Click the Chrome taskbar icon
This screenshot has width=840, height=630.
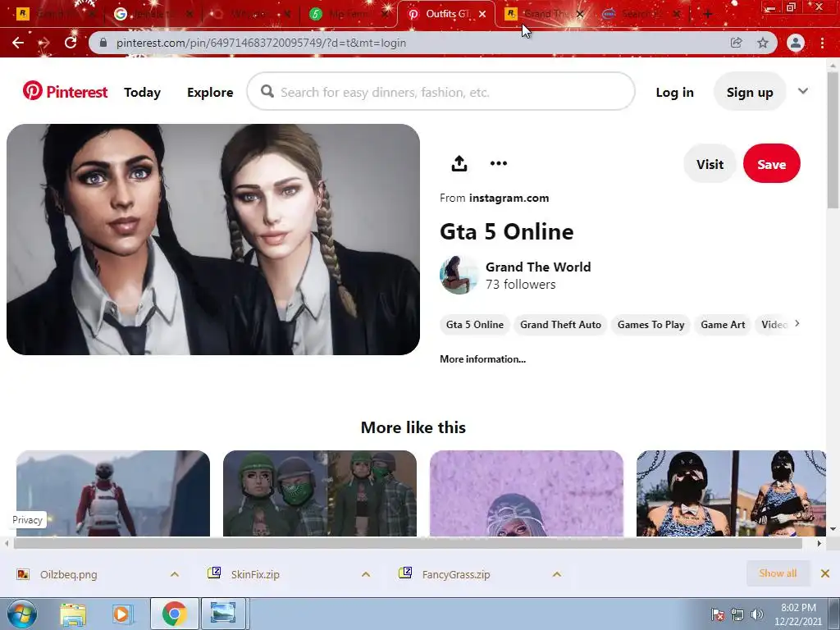[x=174, y=614]
